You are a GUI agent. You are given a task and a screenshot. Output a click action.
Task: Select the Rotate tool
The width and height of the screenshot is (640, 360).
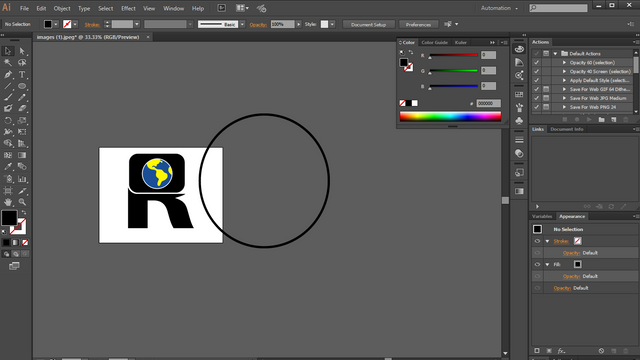(8, 120)
